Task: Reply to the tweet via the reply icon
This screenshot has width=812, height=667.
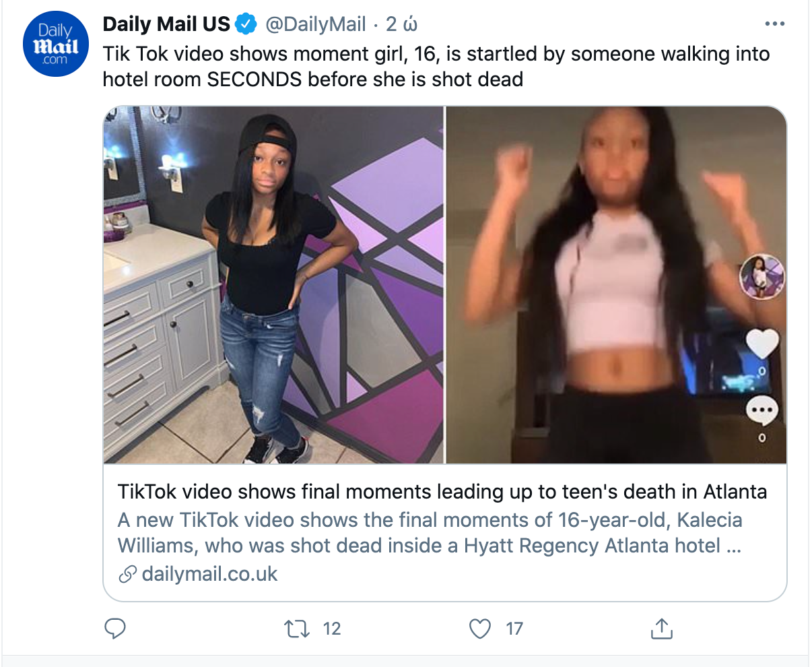Action: [x=116, y=629]
